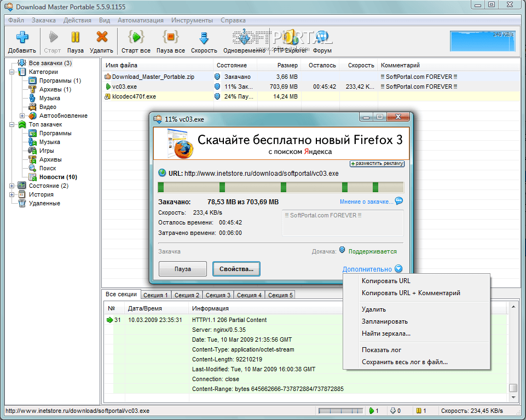Open the FTP Explorer toolbar icon
This screenshot has height=420, width=526.
[x=291, y=37]
